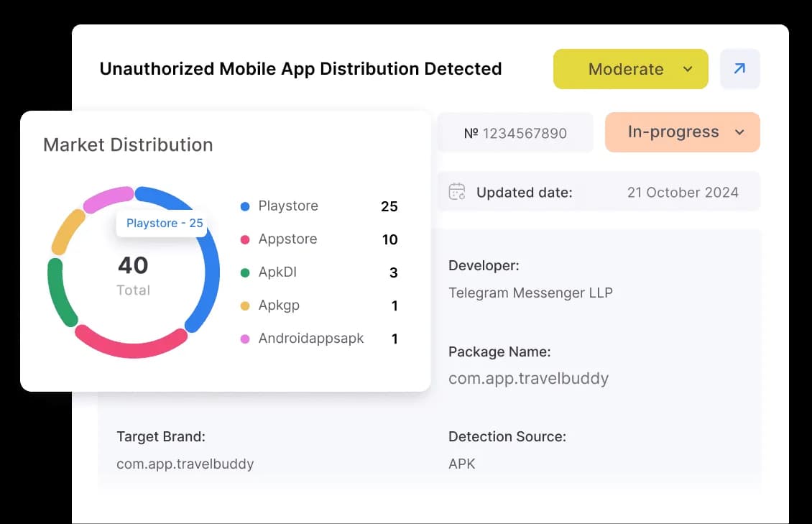Click the yellow Apkgp legend dot
Image resolution: width=812 pixels, height=524 pixels.
point(245,305)
